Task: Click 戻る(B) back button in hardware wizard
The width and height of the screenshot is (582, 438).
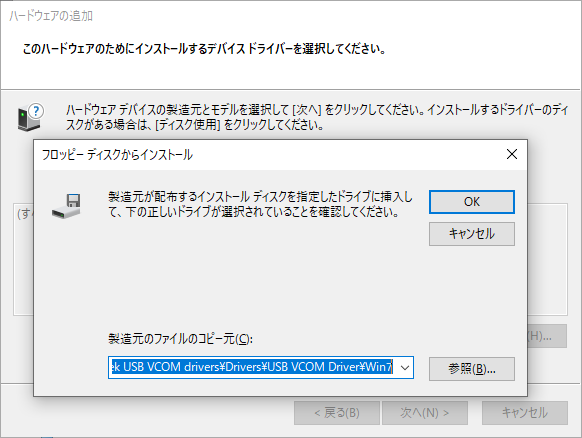Action: coord(337,413)
